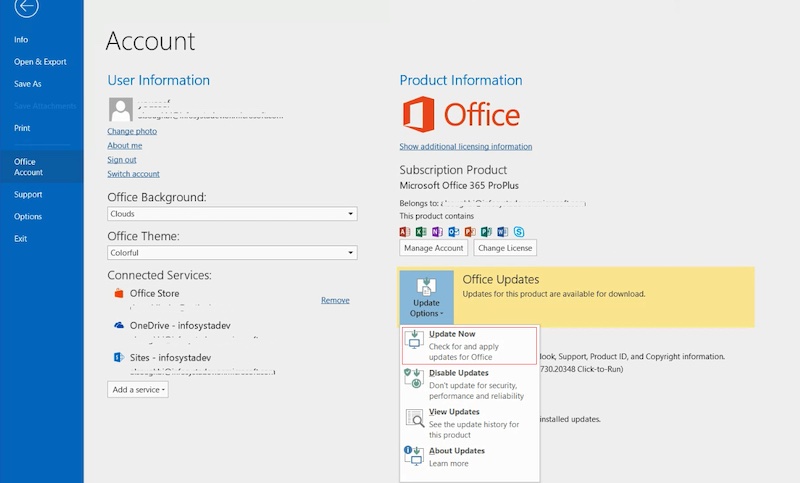Image resolution: width=800 pixels, height=483 pixels.
Task: Click Remove link for Office Store
Action: pos(335,300)
